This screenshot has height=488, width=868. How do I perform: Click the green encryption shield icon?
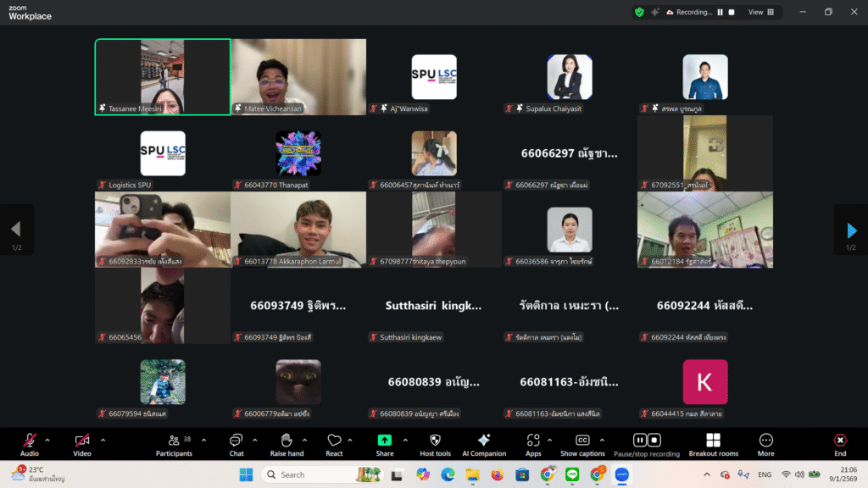tap(640, 12)
